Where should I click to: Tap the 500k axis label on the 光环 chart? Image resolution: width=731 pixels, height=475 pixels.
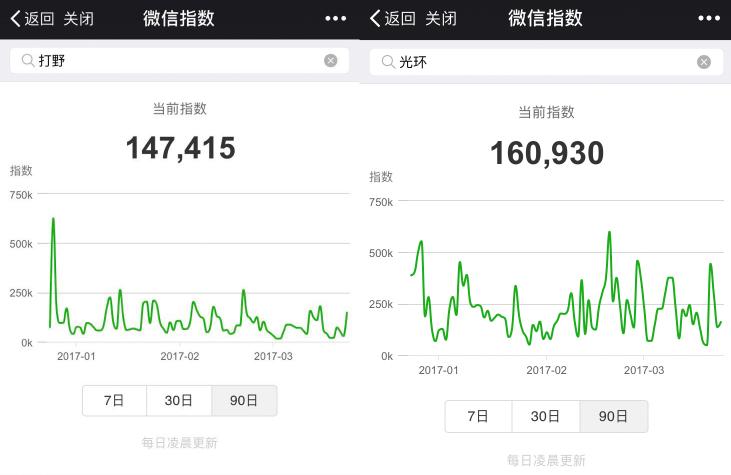(x=381, y=254)
